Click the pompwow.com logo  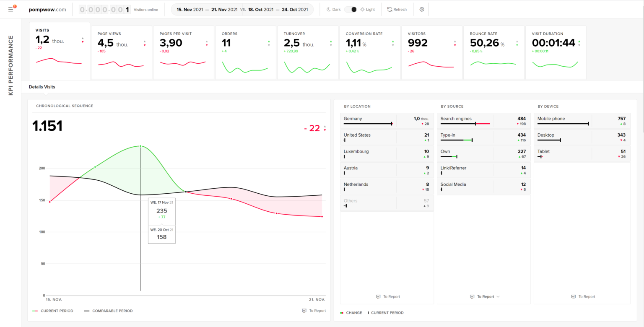47,9
